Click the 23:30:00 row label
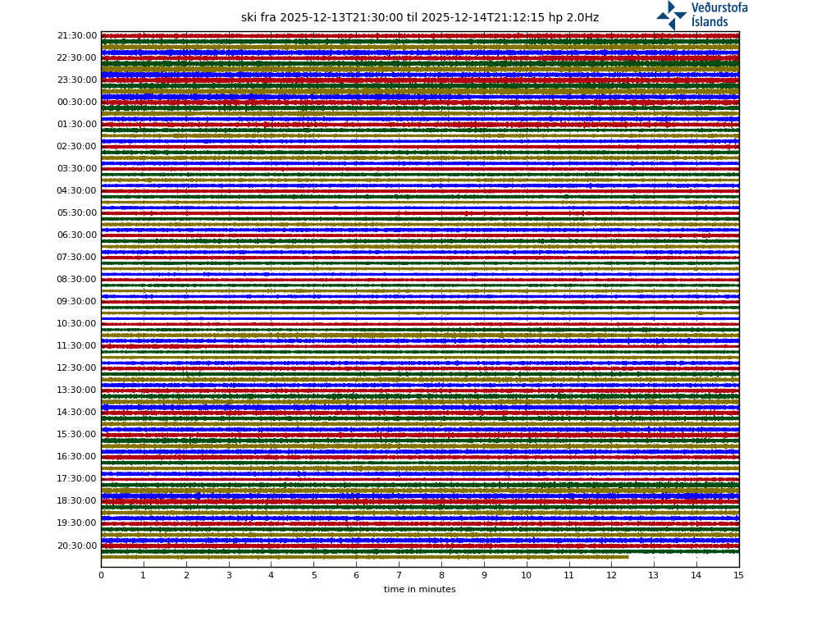The image size is (840, 630). 76,80
